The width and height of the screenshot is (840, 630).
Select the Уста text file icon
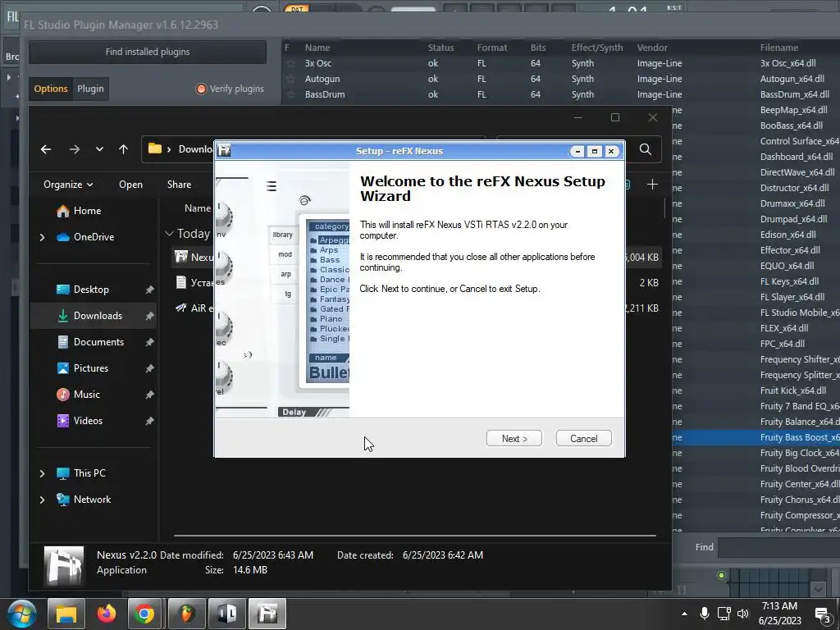[x=181, y=282]
